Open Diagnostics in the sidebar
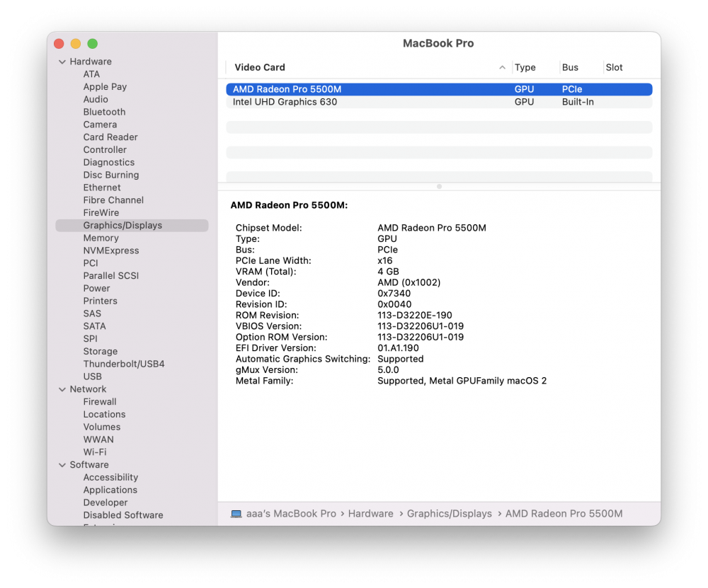The height and width of the screenshot is (588, 708). [109, 163]
